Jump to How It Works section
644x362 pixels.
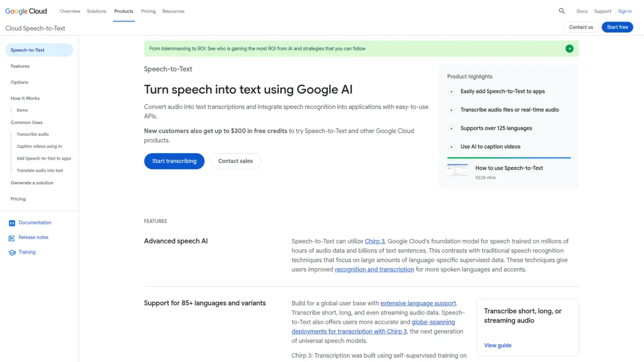click(25, 99)
